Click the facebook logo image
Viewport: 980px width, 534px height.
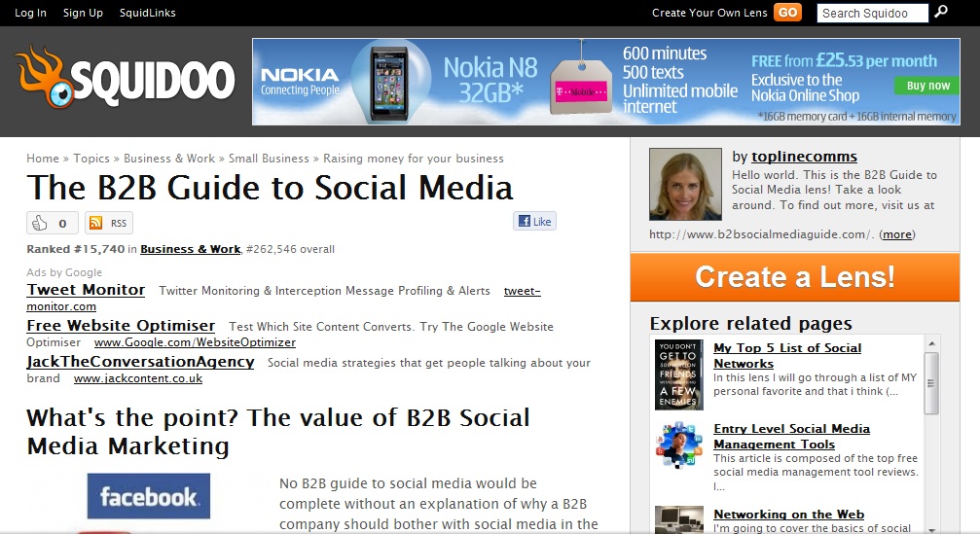(149, 496)
